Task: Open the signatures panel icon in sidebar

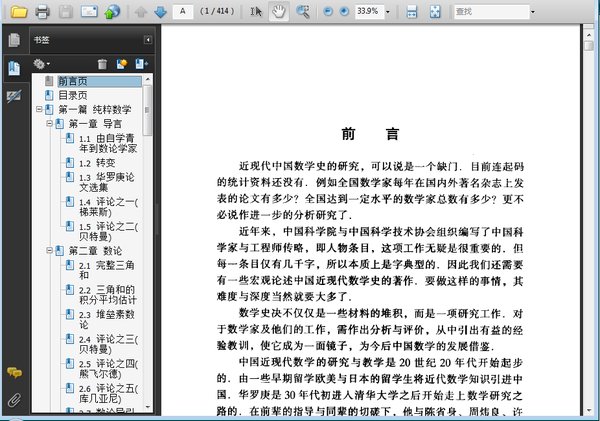Action: pos(14,96)
